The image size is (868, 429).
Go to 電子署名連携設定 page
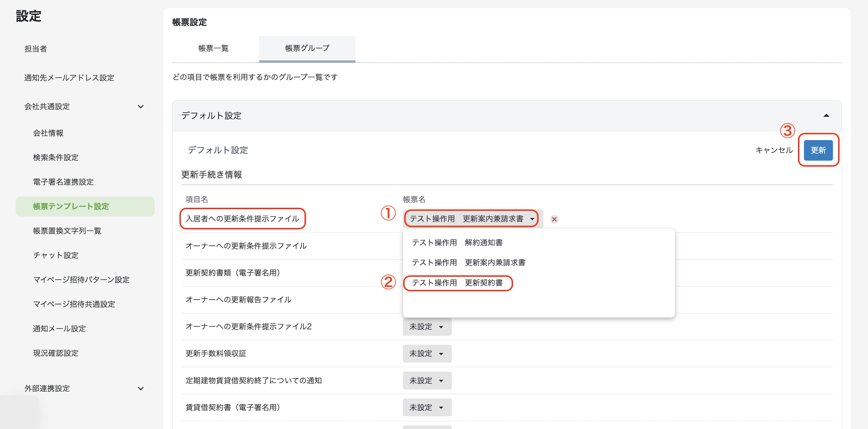point(63,182)
